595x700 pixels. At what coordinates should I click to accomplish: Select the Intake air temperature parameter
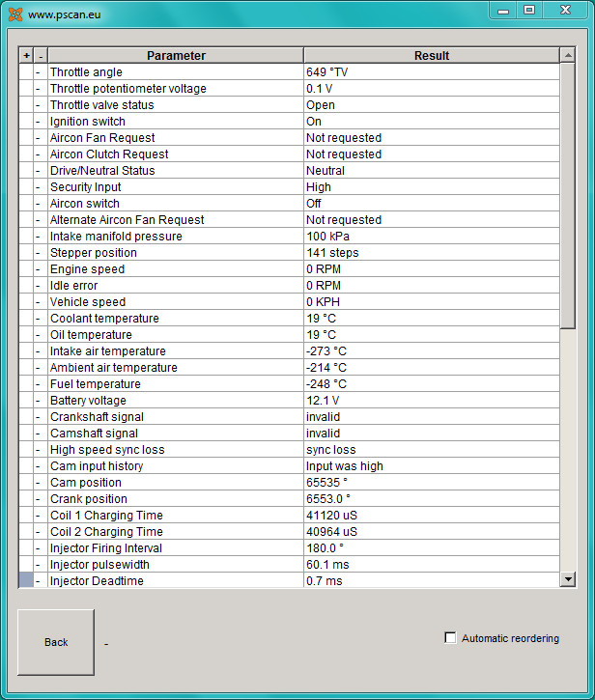click(176, 350)
